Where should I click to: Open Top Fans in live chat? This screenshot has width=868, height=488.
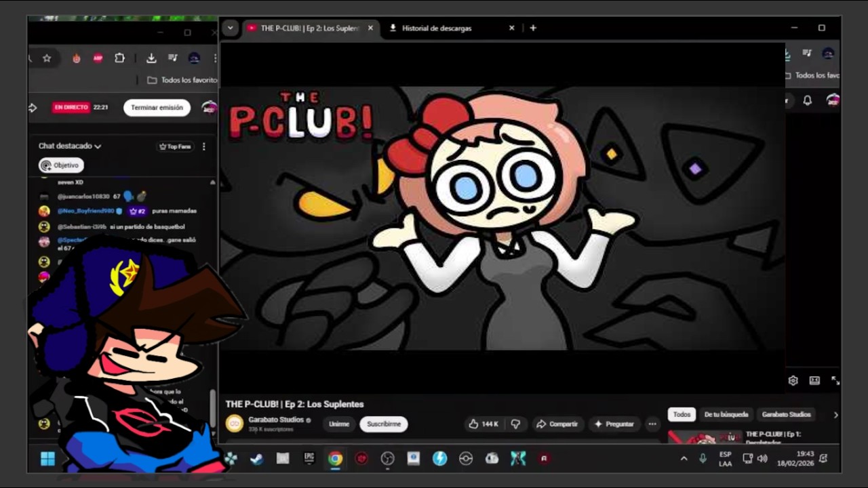click(175, 146)
